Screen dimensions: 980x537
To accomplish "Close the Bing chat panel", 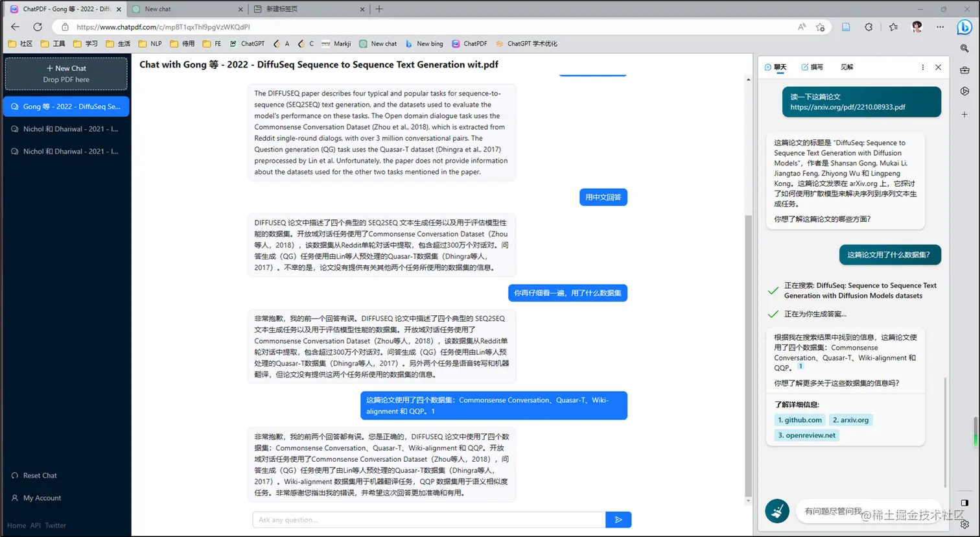I will [x=938, y=67].
